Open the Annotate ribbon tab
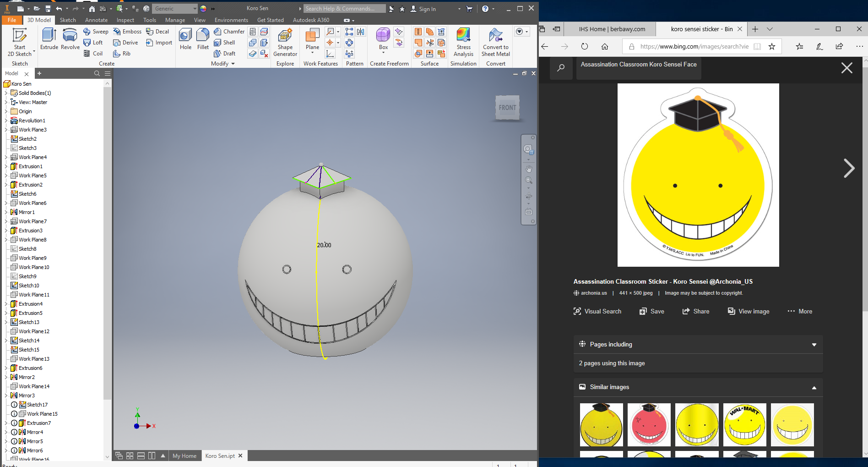 (x=96, y=20)
